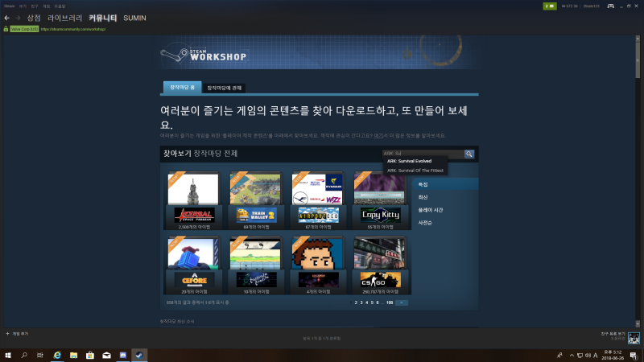Follow the 여기 link for more information

(378, 135)
